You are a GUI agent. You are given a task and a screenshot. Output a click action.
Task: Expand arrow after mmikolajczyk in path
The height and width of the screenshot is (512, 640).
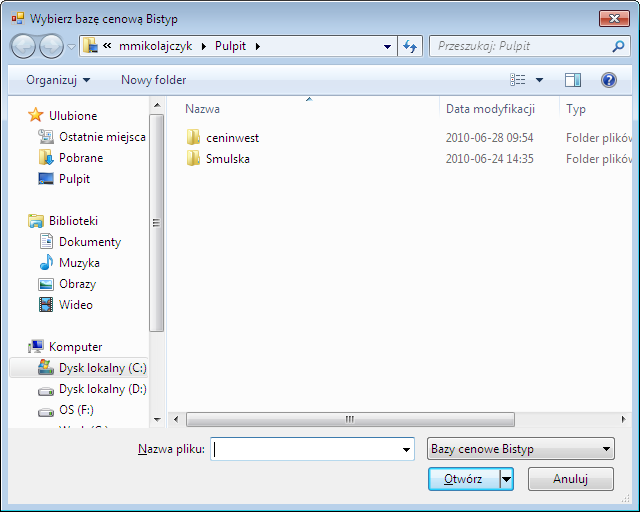tap(204, 46)
